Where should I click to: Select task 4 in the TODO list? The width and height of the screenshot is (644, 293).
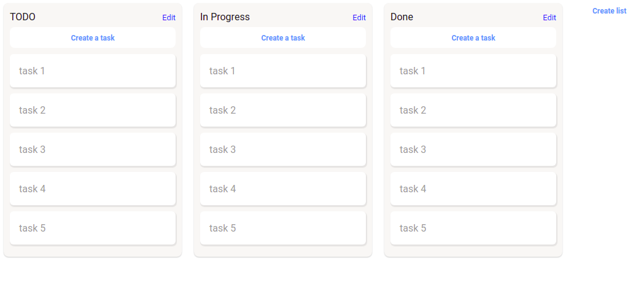[x=93, y=189]
